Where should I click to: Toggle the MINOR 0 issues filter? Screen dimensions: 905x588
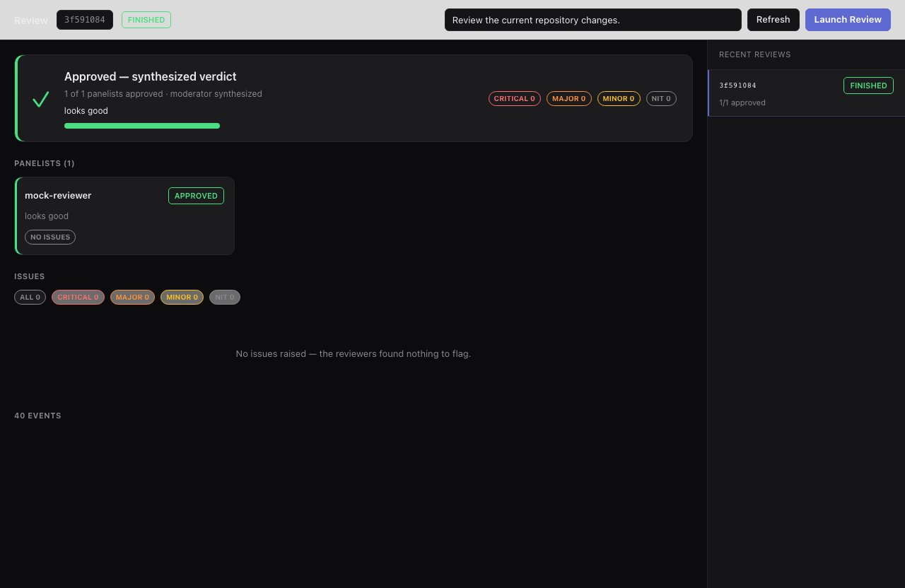coord(182,298)
